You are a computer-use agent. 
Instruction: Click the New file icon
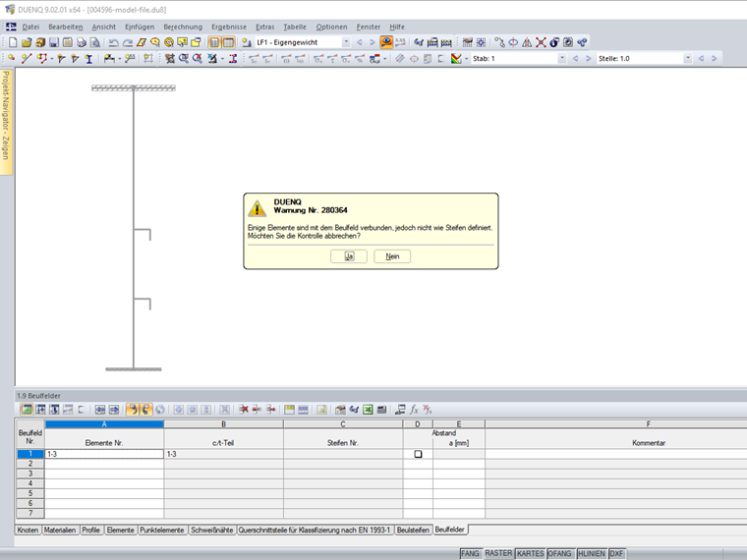click(x=13, y=42)
